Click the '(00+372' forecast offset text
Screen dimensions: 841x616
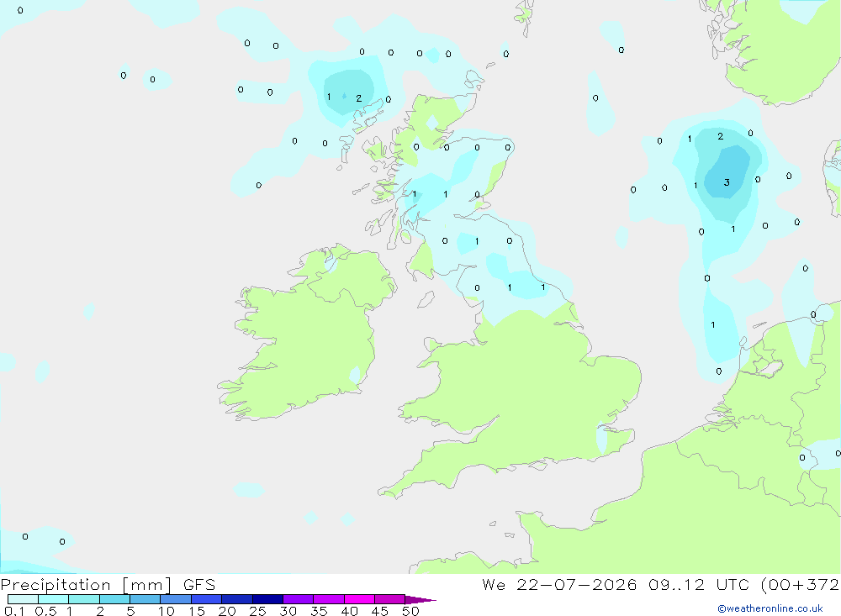[801, 585]
